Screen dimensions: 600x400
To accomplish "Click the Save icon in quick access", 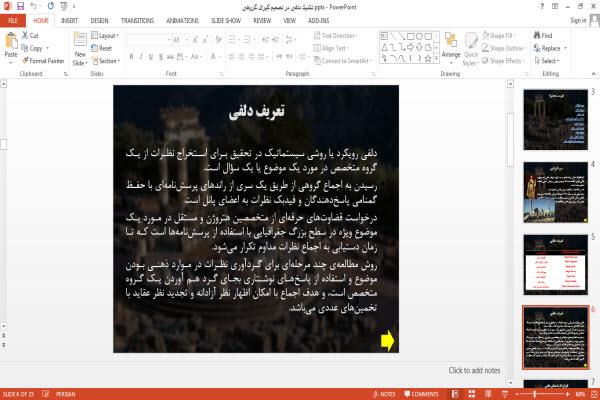I will tap(20, 6).
